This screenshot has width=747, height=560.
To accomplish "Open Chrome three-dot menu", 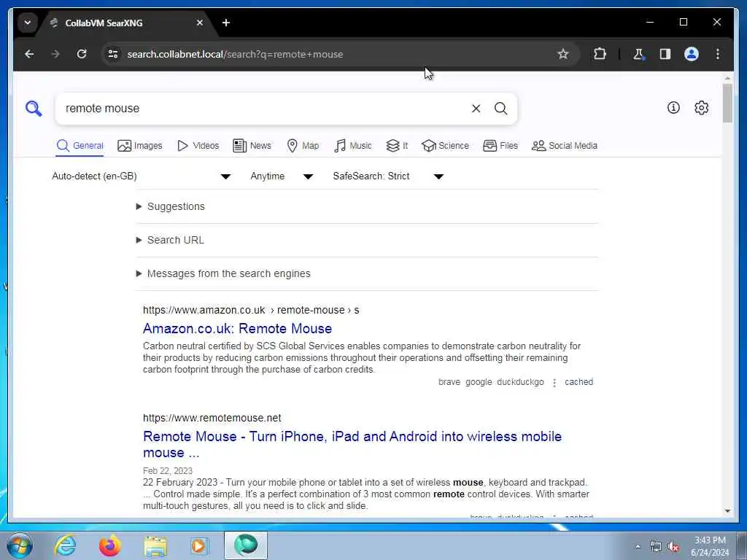I will [718, 54].
